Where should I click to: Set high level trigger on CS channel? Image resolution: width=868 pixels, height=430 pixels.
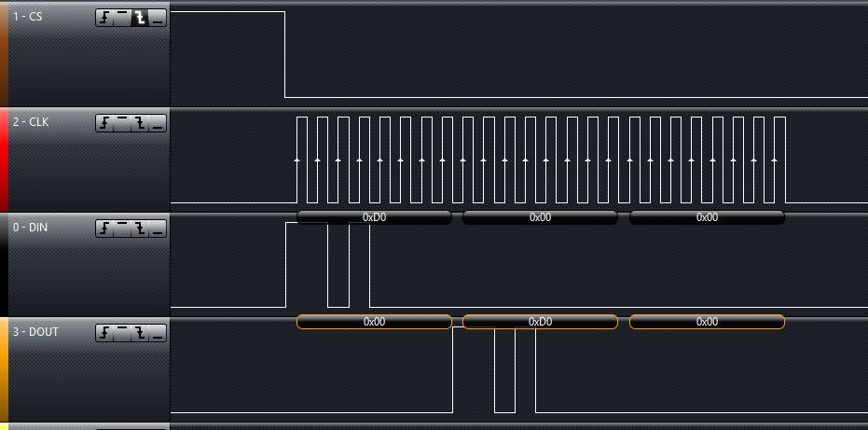point(122,19)
